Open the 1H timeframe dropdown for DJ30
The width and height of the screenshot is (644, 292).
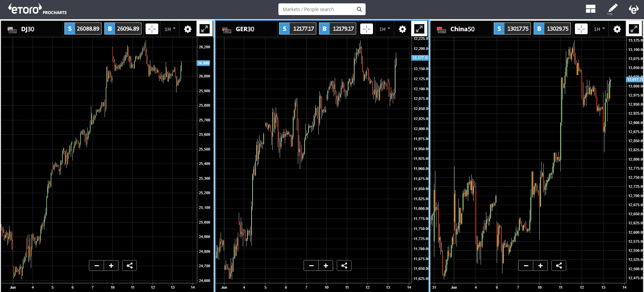pos(170,29)
